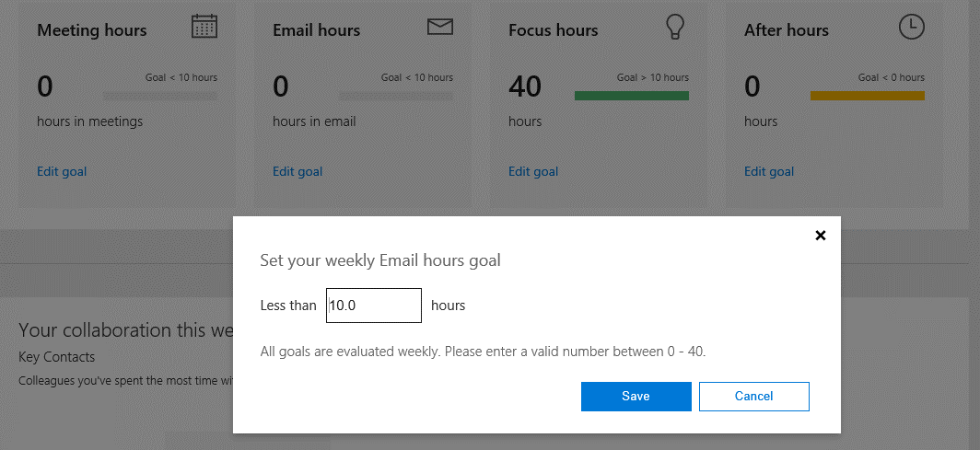Click the hours goal input field
980x450 pixels.
tap(374, 306)
